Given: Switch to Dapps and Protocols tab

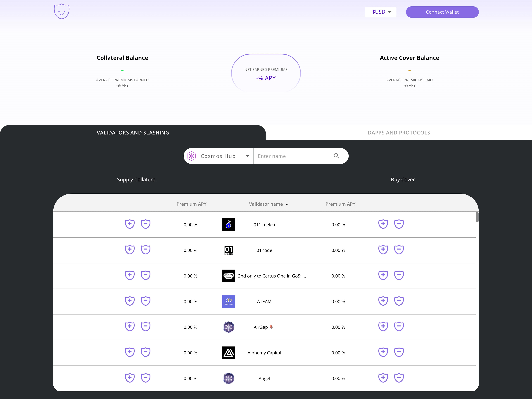Looking at the screenshot, I should 399,133.
